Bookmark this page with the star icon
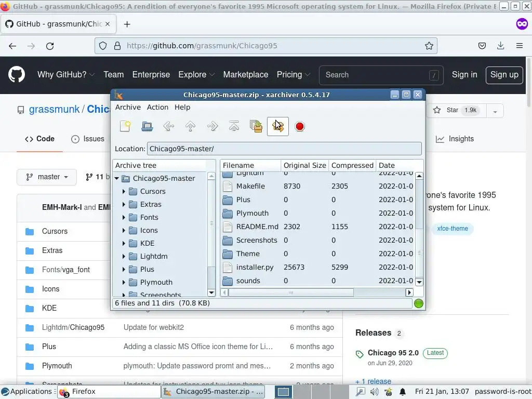This screenshot has height=399, width=532. (429, 46)
